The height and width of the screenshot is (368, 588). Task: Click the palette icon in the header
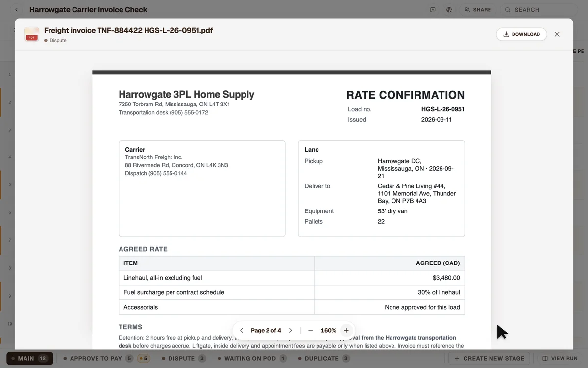point(449,10)
